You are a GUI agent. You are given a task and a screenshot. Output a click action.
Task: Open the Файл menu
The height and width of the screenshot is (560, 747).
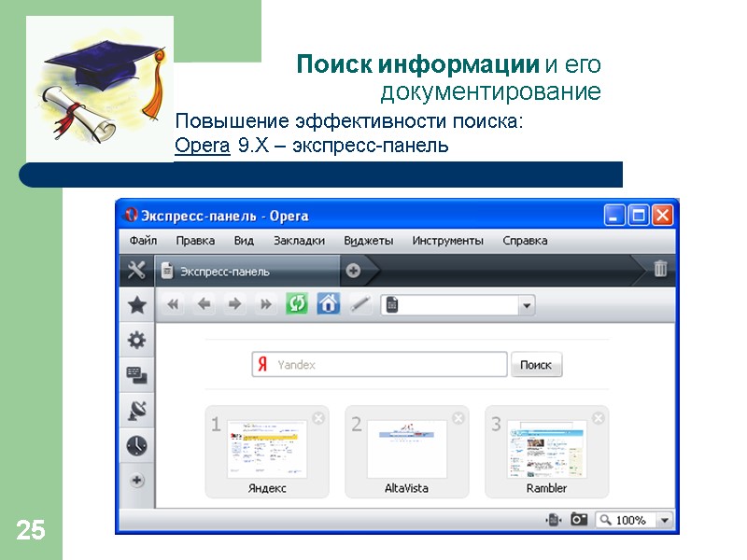pyautogui.click(x=143, y=241)
